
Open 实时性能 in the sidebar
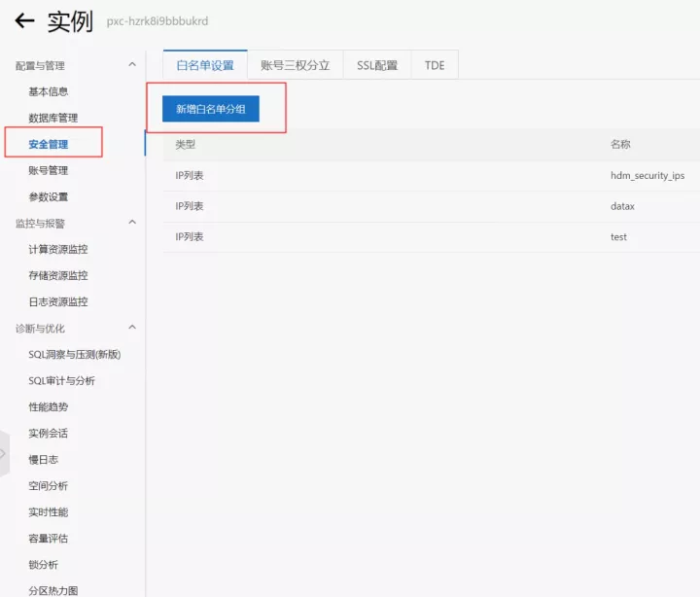49,512
